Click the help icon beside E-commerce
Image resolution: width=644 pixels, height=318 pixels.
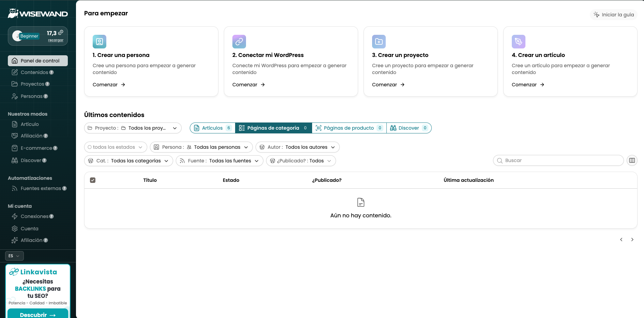point(55,148)
